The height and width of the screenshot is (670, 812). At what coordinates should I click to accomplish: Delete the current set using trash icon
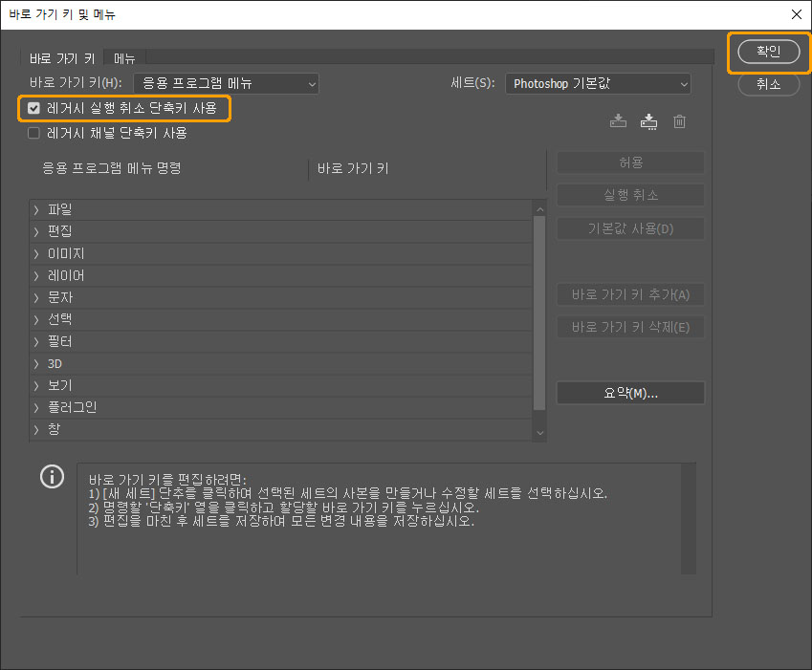[679, 121]
